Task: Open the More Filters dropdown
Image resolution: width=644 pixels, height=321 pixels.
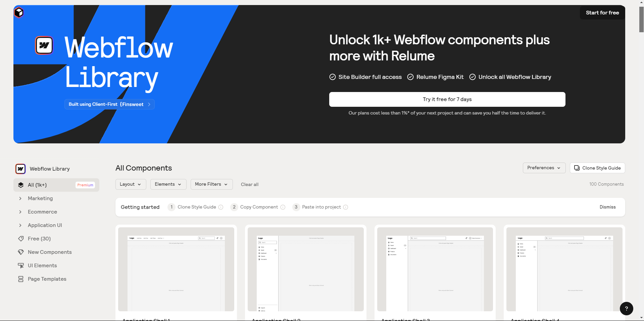Action: click(212, 184)
